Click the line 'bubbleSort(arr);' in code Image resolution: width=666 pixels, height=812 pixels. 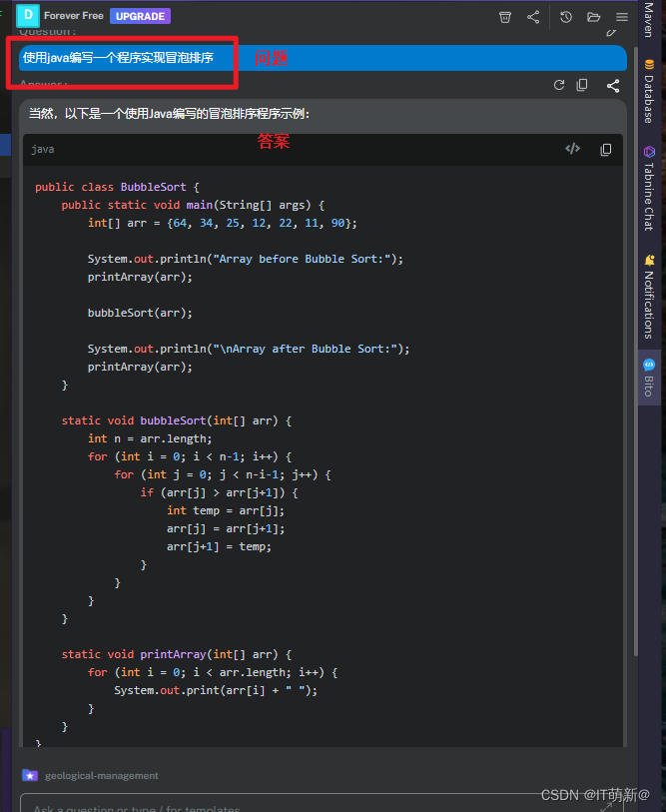pyautogui.click(x=140, y=313)
